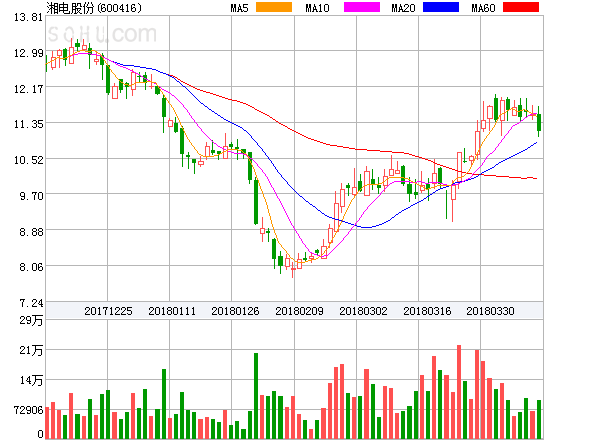This screenshot has height=440, width=600.
Task: Click the 12.99 price axis label
Action: coord(28,53)
